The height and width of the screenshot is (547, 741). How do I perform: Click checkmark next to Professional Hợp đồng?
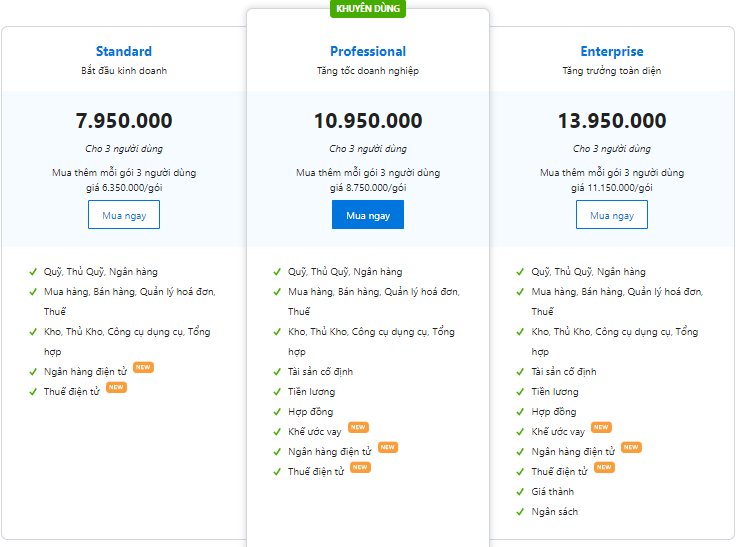coord(277,412)
